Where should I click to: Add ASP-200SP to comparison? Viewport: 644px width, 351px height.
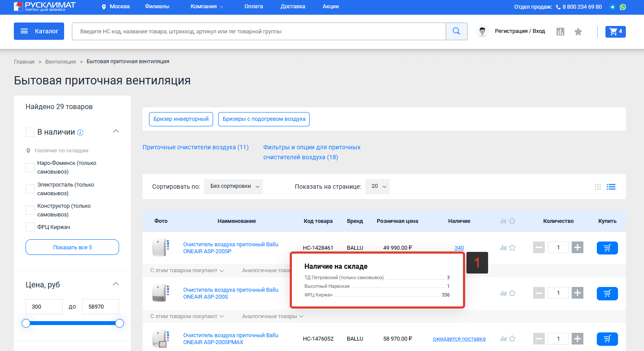(503, 248)
